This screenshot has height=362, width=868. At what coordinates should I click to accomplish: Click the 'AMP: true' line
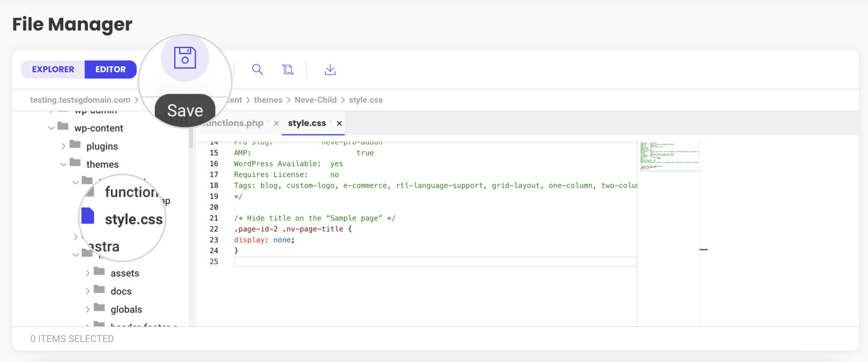tap(304, 153)
